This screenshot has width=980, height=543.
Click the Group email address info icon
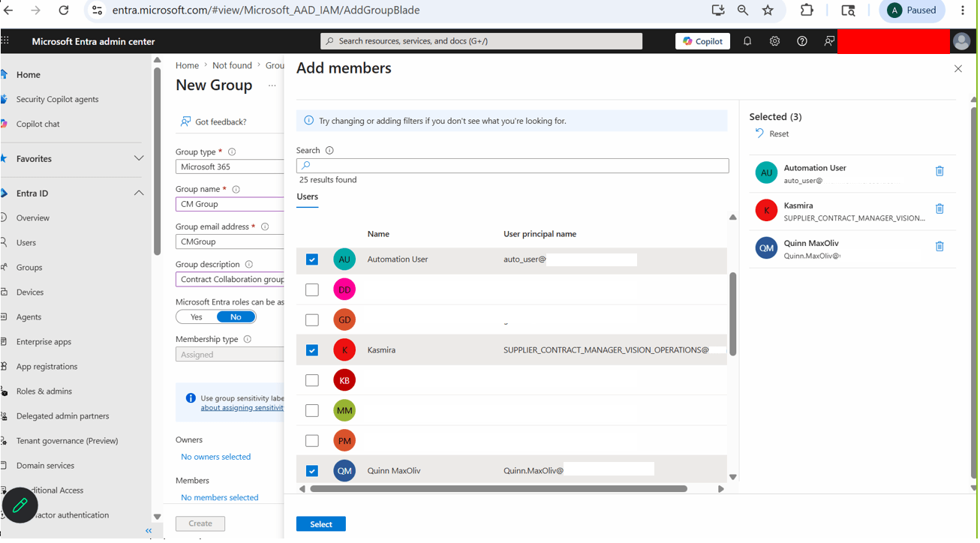point(265,226)
